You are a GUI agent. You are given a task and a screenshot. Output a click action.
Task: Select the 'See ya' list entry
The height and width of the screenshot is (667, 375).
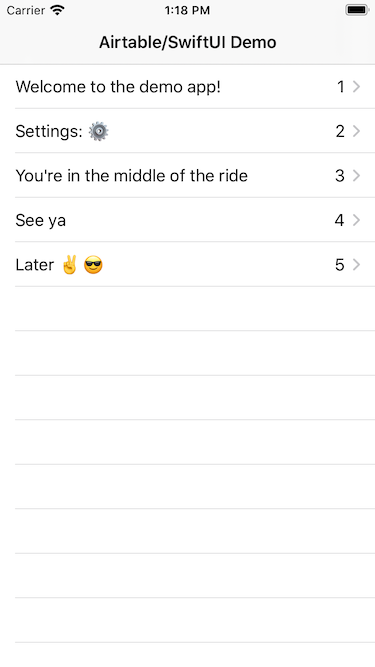188,220
